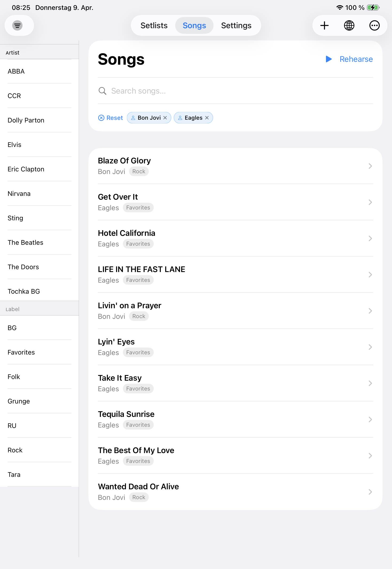Filter by Favorites label in sidebar
This screenshot has height=569, width=392.
[x=39, y=352]
